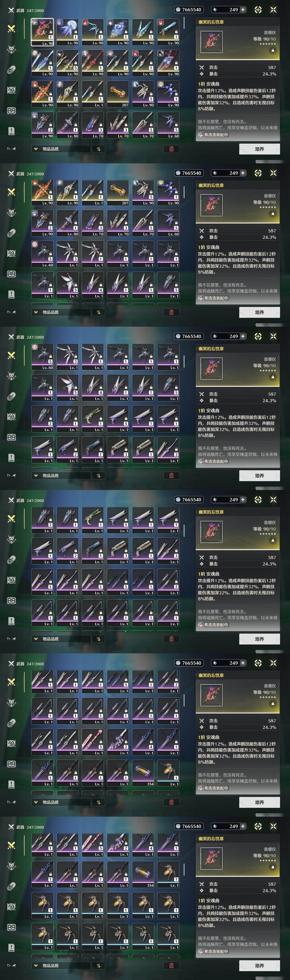Open the 物品品质 dropdown in the bottommost panel

(61, 965)
